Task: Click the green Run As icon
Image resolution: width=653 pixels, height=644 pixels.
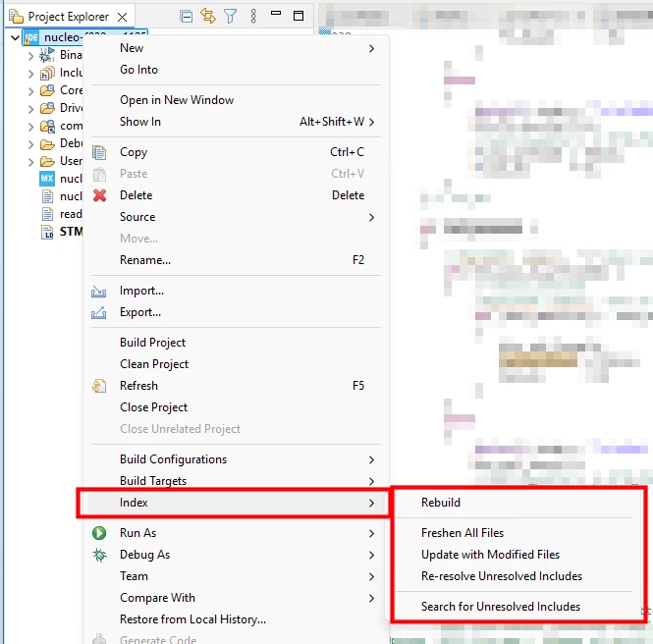Action: 99,533
